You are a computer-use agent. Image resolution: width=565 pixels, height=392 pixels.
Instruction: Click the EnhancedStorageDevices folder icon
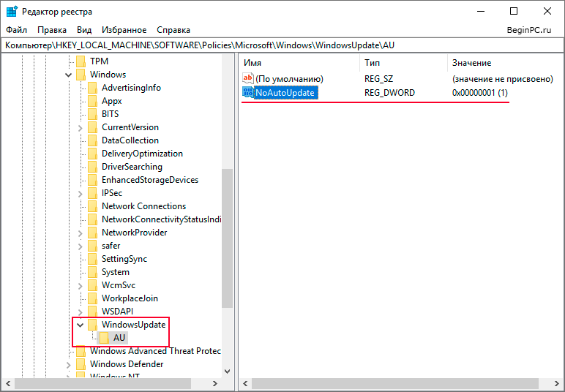point(93,180)
